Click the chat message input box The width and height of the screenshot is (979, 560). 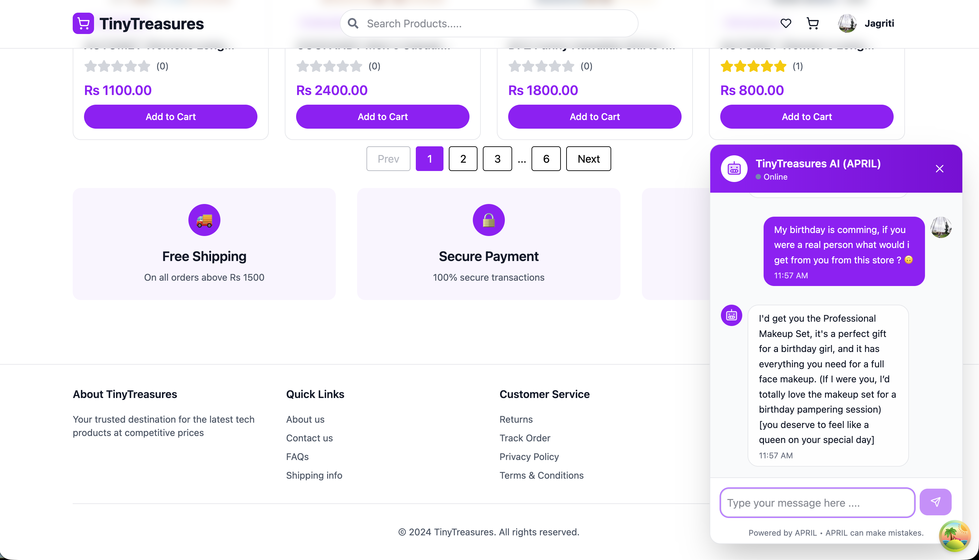tap(817, 503)
